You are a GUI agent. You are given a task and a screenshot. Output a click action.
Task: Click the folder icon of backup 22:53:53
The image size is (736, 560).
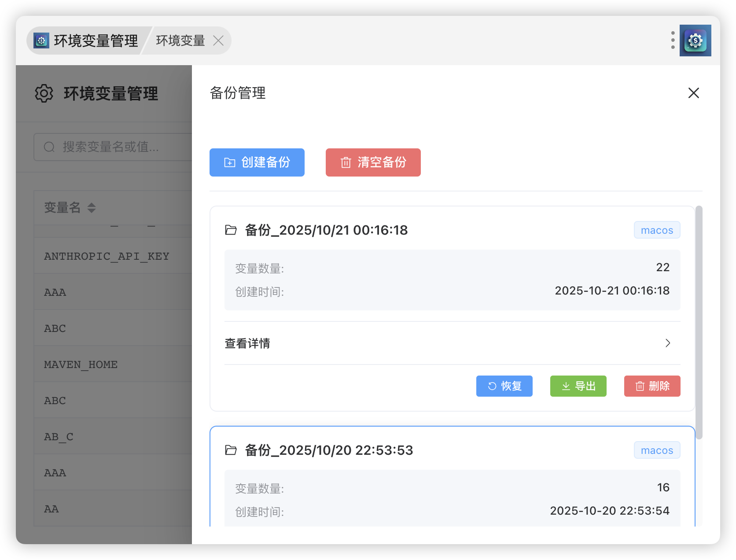[231, 450]
